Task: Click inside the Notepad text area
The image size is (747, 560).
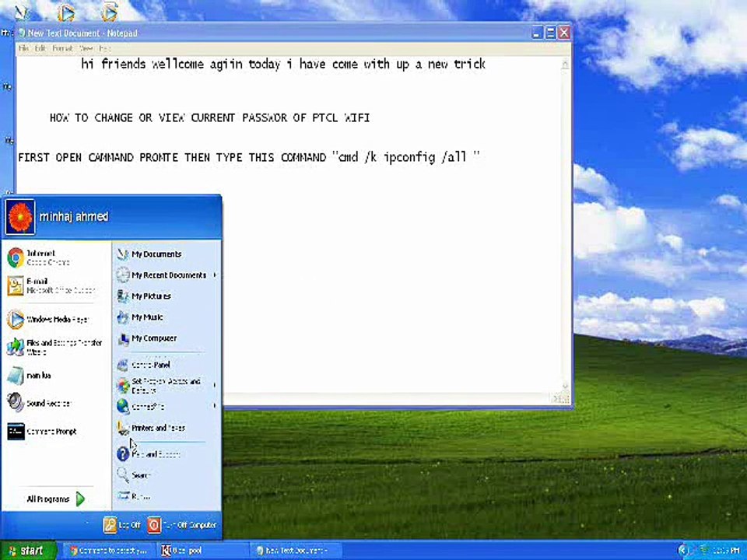Action: [288, 224]
